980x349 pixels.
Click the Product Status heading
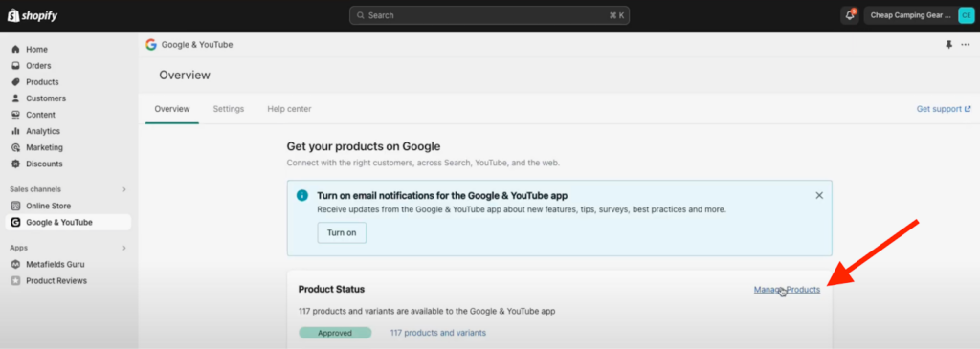(331, 289)
